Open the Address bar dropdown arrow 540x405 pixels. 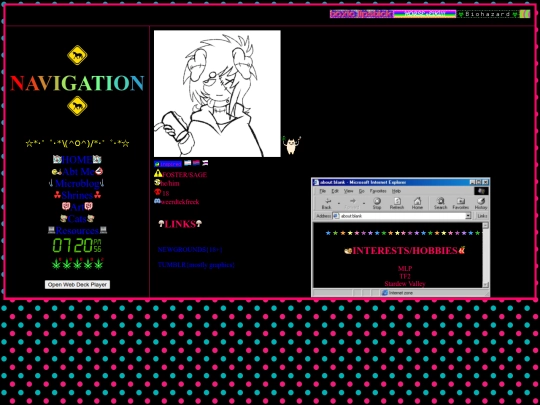pos(468,216)
